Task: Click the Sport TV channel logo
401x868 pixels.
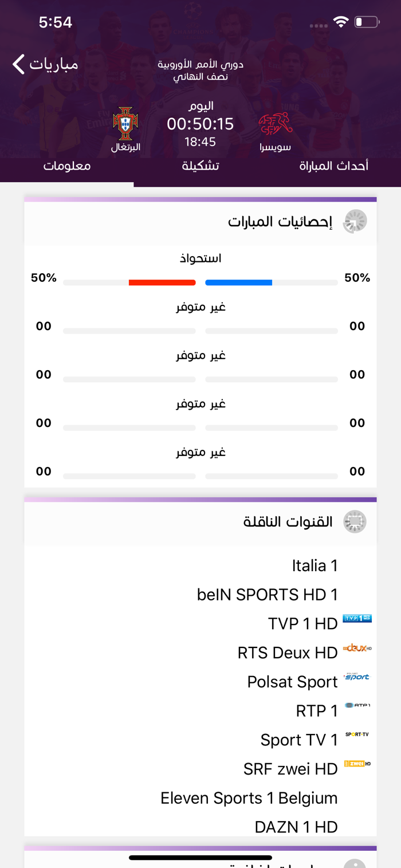Action: coord(357,734)
